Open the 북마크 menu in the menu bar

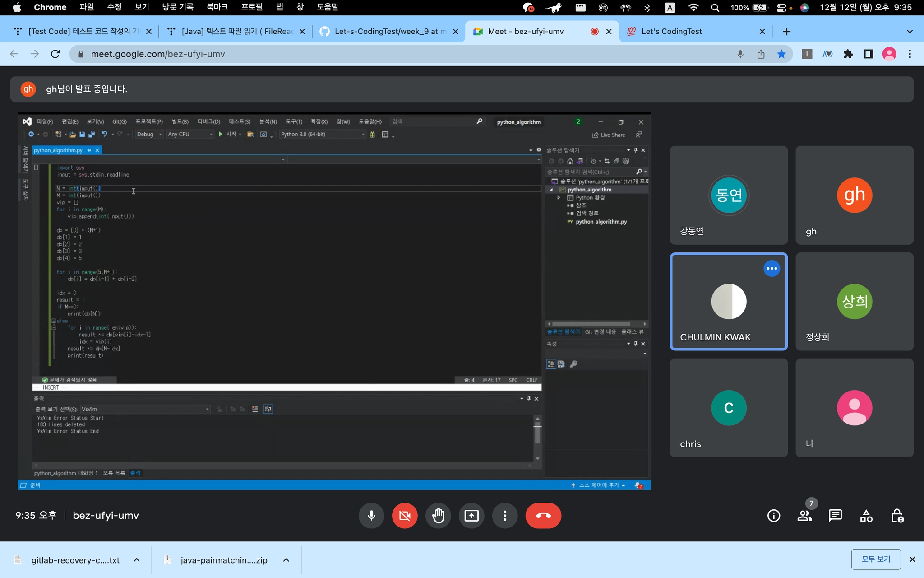[x=217, y=7]
